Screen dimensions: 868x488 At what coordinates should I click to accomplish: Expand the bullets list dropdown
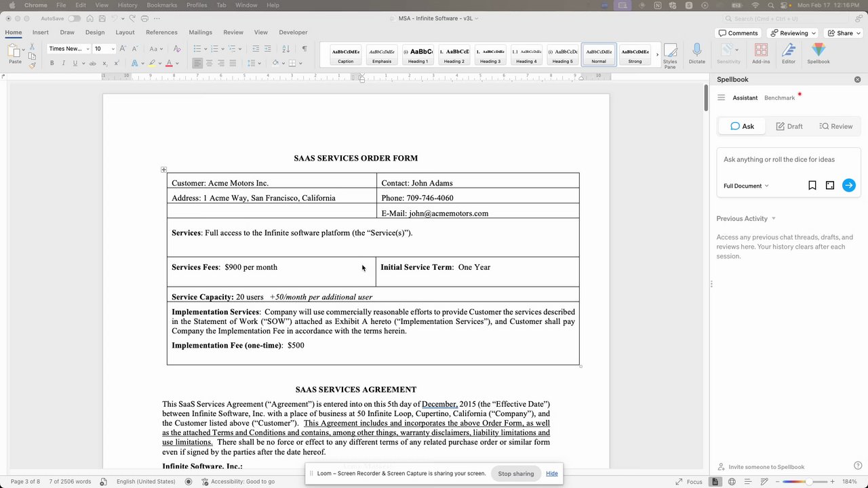[205, 49]
